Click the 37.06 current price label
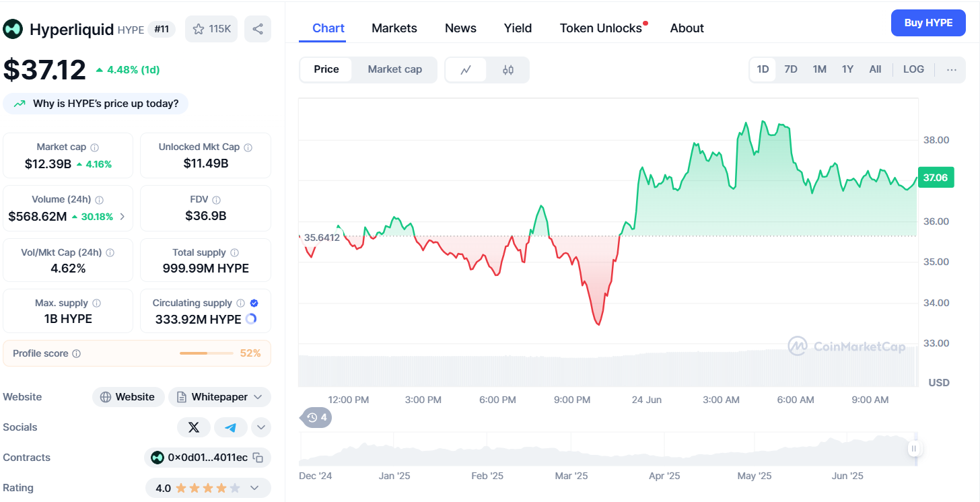This screenshot has height=502, width=980. tap(936, 178)
